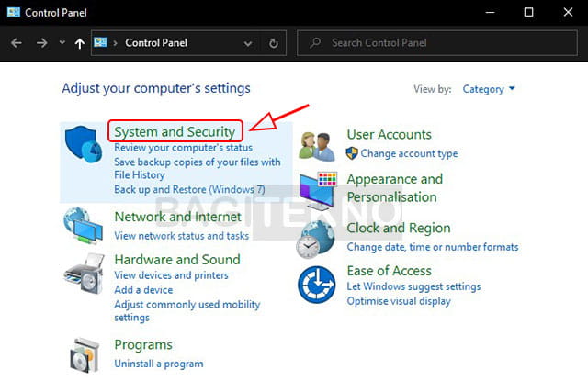
Task: Open the View by Category dropdown
Action: coord(488,89)
